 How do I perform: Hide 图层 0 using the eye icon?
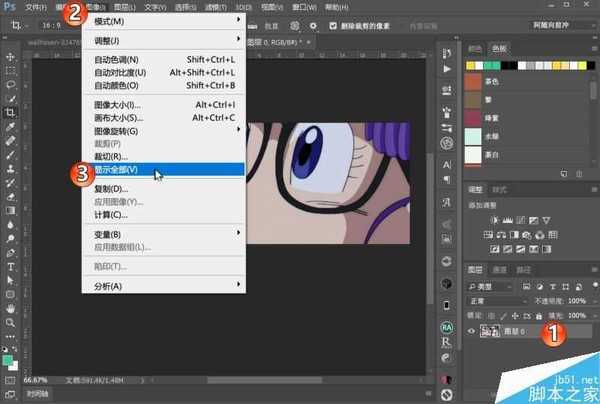coord(472,331)
